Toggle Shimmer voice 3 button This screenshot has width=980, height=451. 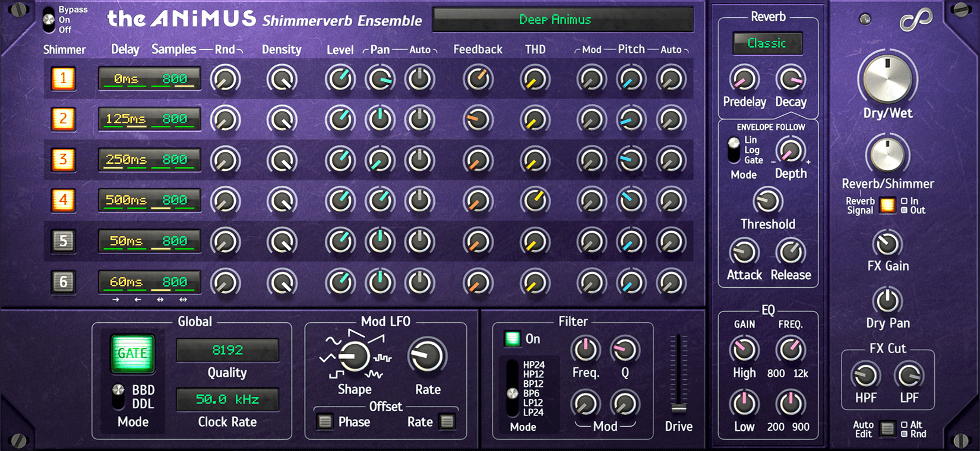63,160
